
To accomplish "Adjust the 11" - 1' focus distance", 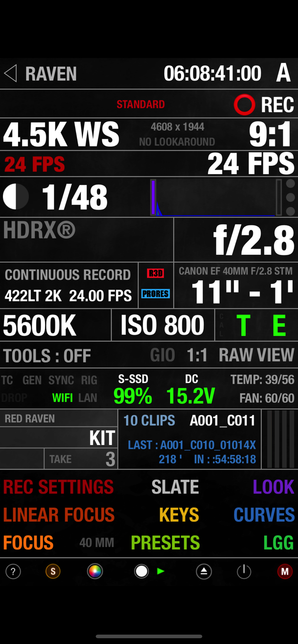I will click(243, 292).
